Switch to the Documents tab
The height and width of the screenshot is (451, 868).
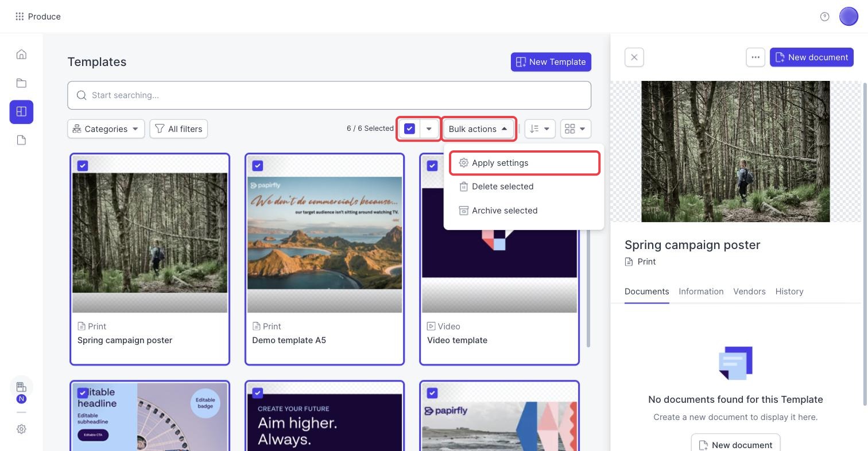(646, 291)
